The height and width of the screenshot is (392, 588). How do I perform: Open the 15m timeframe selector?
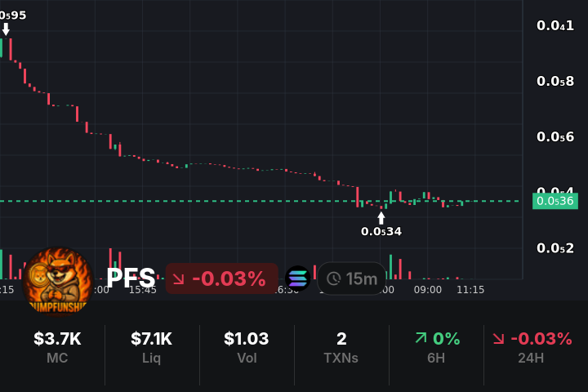(351, 278)
